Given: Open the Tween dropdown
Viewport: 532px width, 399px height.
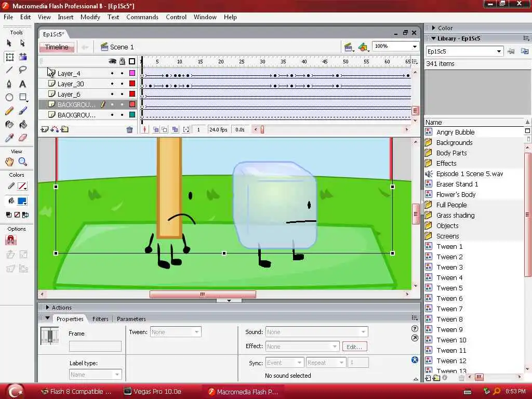Looking at the screenshot, I should click(176, 332).
